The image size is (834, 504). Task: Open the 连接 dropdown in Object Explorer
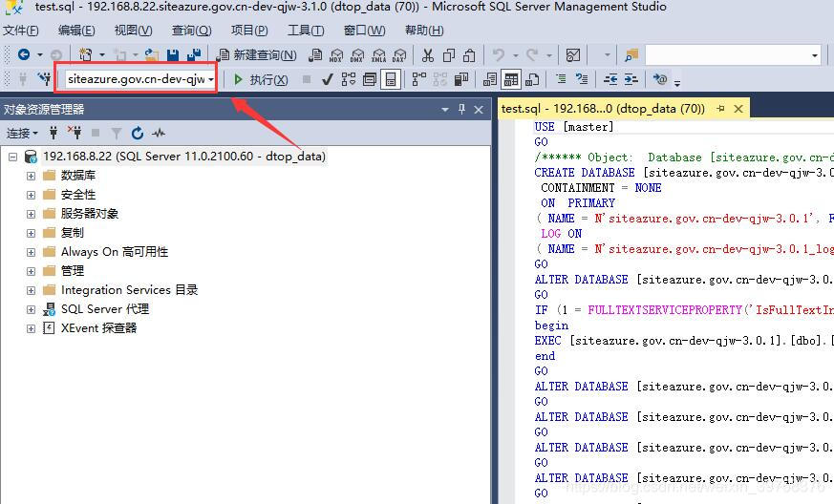coord(22,133)
